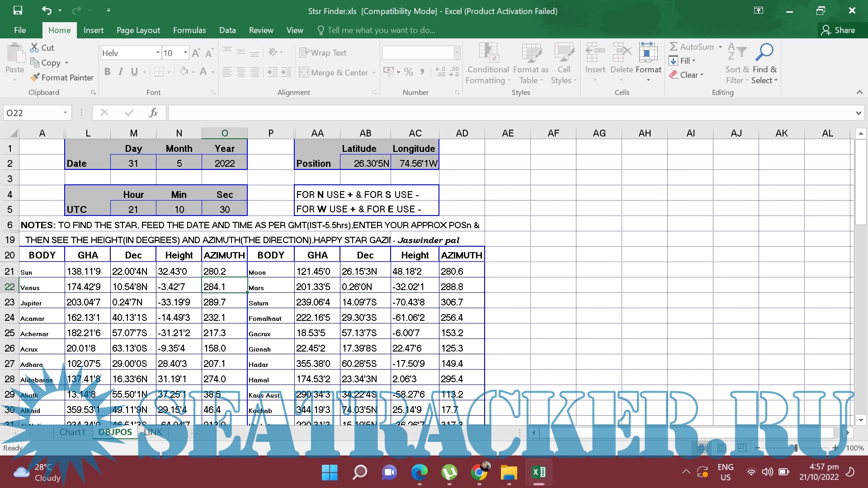Open Chrome from the taskbar
The width and height of the screenshot is (868, 488).
coord(479,473)
